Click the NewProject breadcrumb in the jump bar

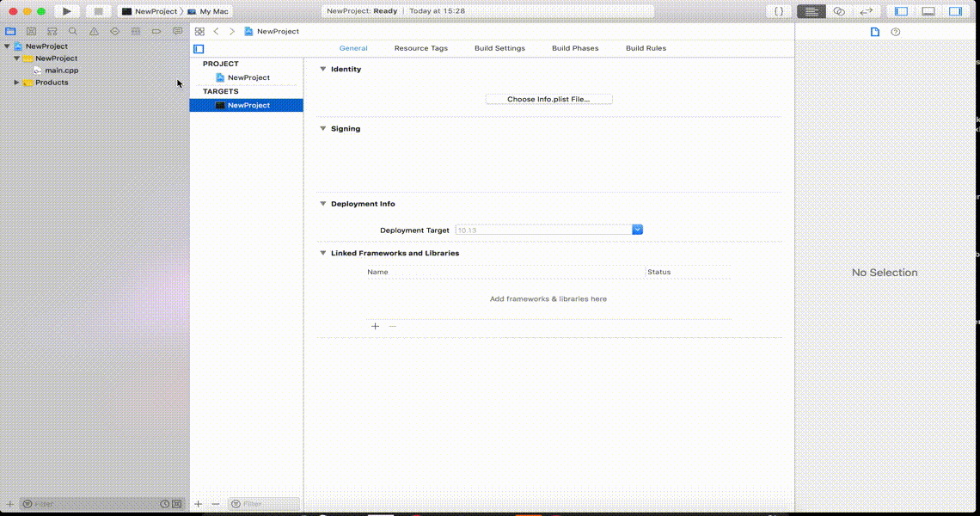[x=272, y=31]
